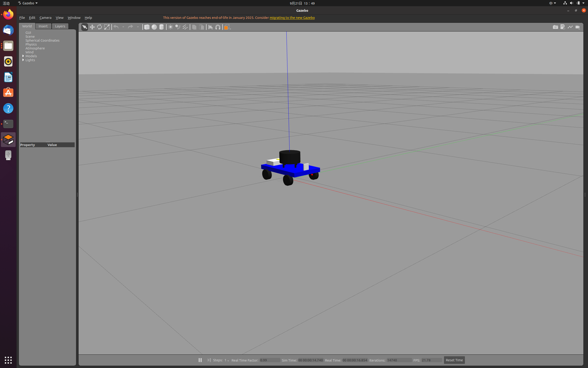Open the redo history dropdown arrow

point(138,27)
